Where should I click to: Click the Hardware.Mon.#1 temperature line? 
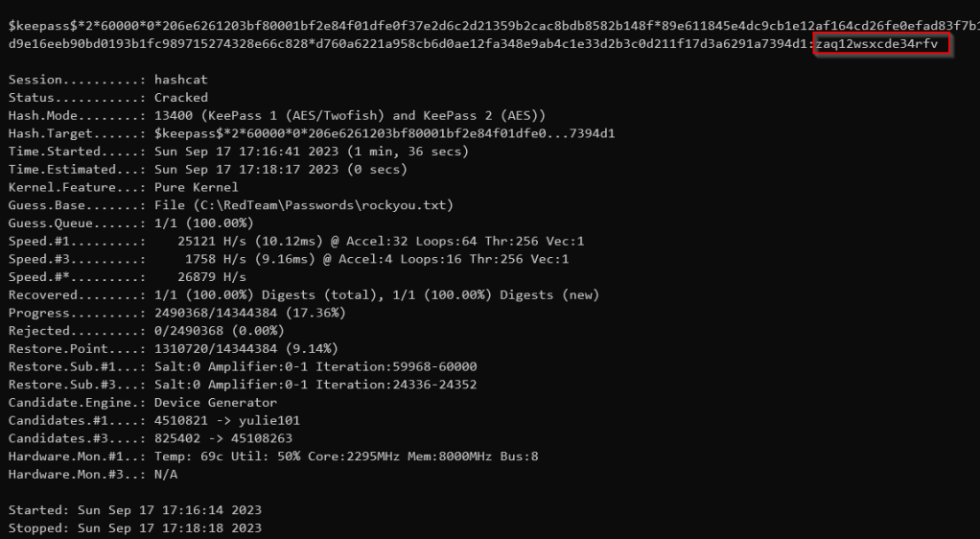click(345, 457)
